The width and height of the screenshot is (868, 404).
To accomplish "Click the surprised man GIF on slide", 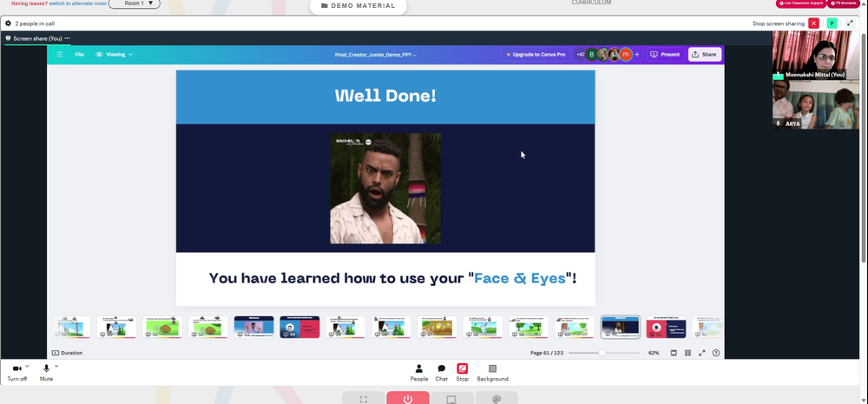I will (x=386, y=189).
